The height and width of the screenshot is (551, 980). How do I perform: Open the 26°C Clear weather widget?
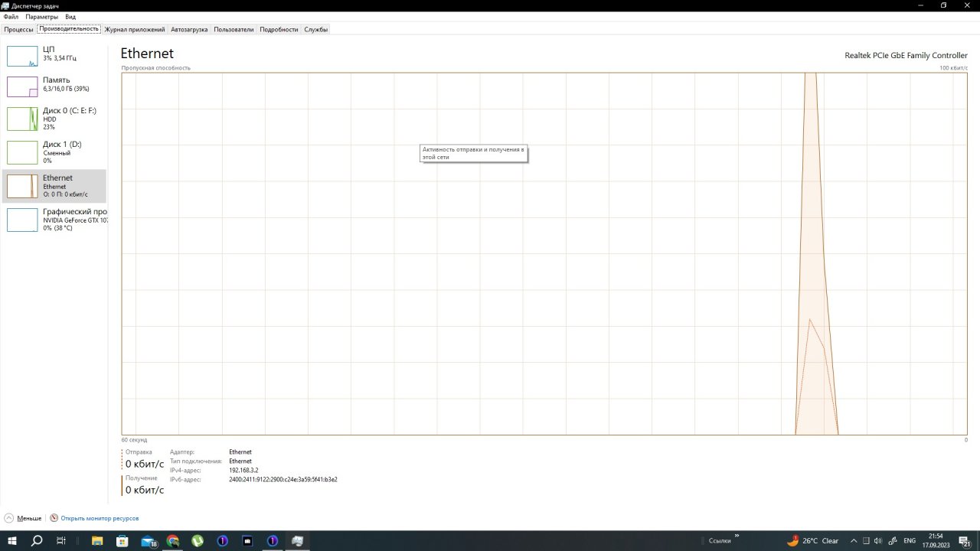click(x=812, y=540)
